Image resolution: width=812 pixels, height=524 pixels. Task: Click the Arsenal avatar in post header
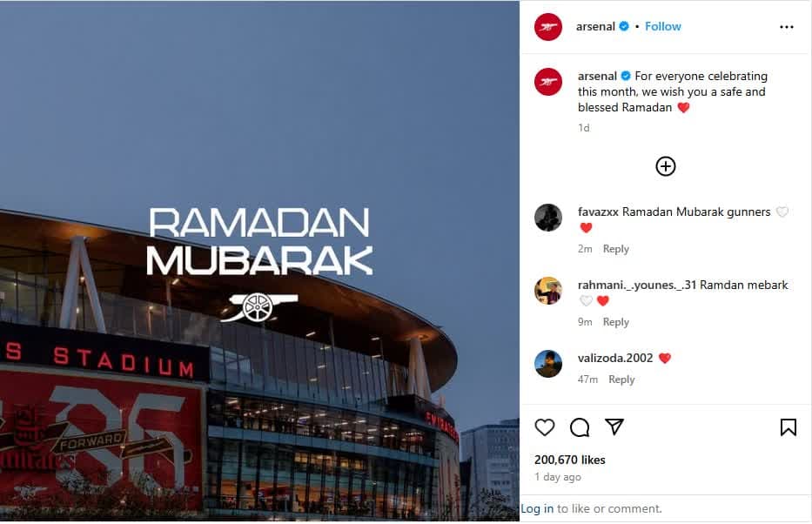coord(548,27)
